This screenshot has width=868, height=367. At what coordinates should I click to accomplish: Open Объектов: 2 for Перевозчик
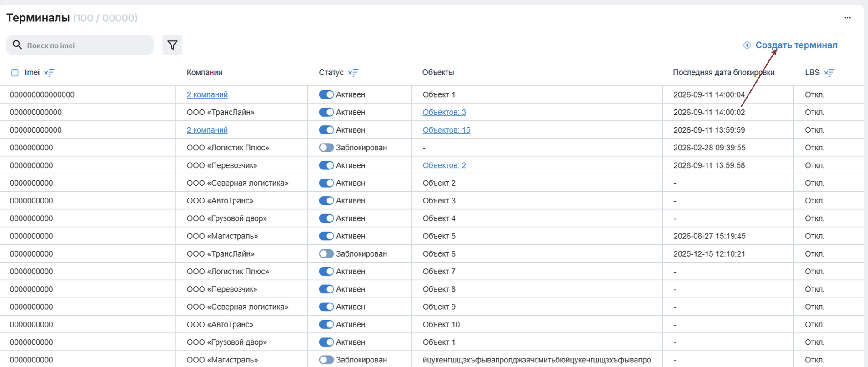pos(444,165)
